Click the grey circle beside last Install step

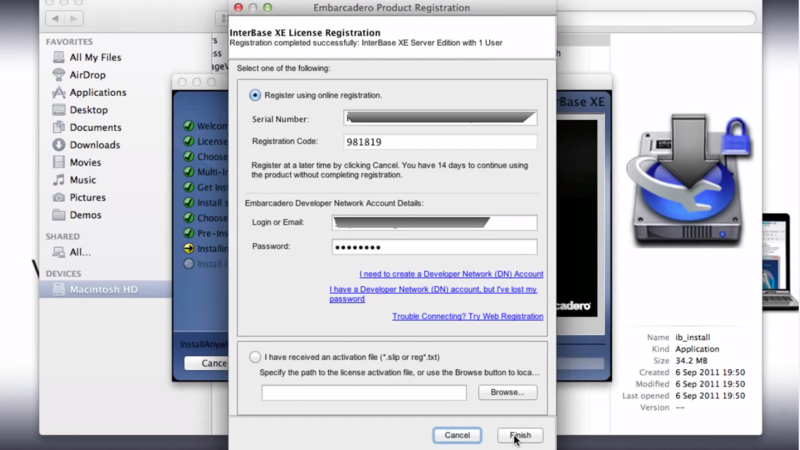[189, 264]
